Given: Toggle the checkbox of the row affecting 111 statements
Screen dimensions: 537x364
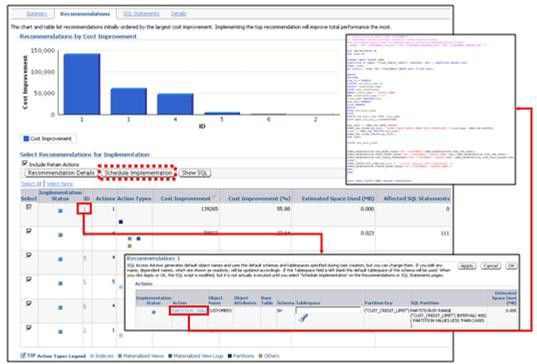Looking at the screenshot, I should pos(29,231).
